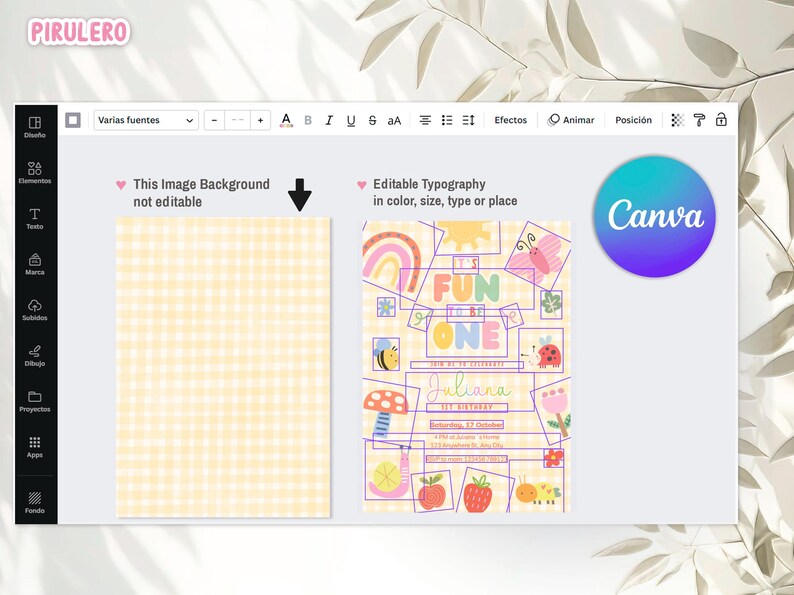The width and height of the screenshot is (794, 595).
Task: Toggle strikethrough formatting
Action: pos(372,120)
